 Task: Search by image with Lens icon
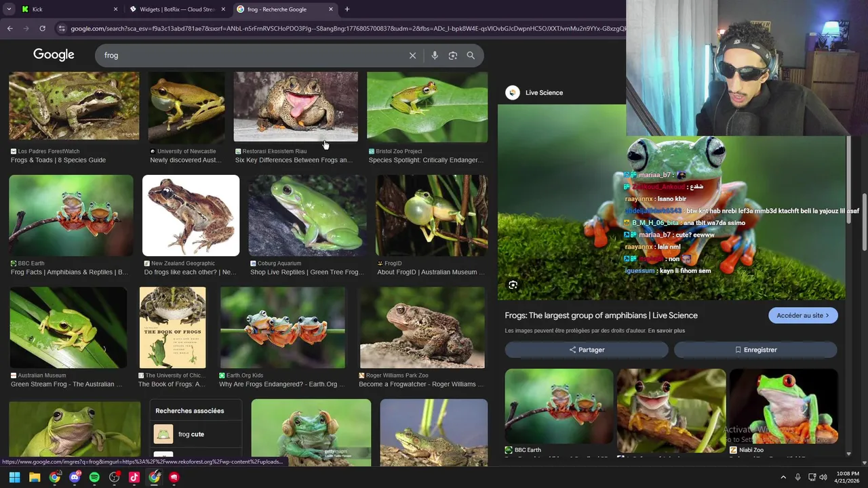pos(453,56)
